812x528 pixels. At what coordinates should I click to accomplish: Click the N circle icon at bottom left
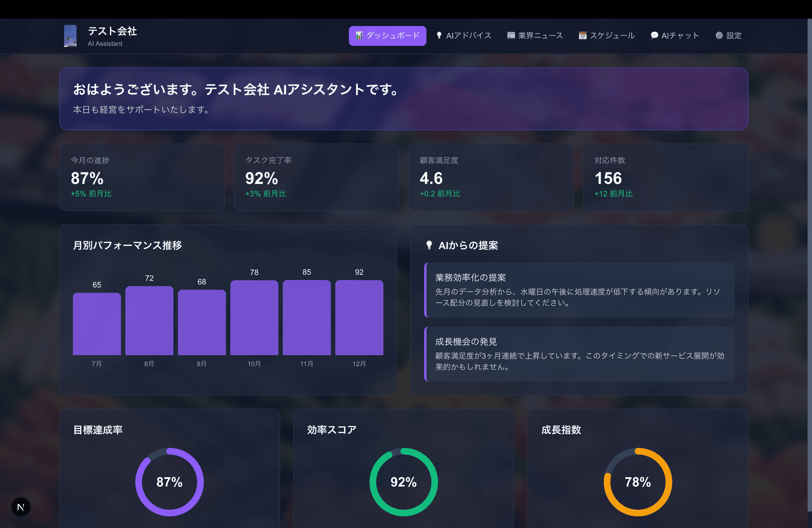(x=21, y=507)
